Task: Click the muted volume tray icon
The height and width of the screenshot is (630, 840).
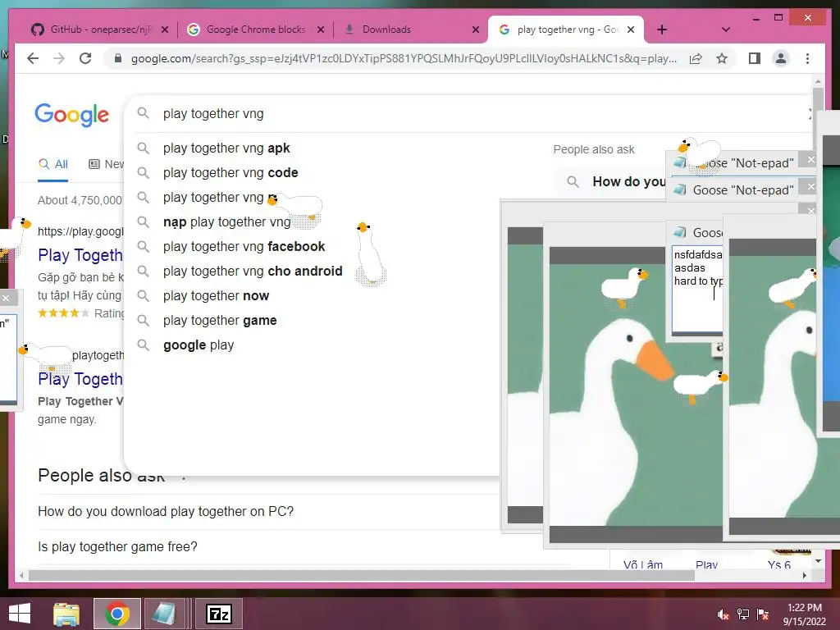Action: point(722,614)
